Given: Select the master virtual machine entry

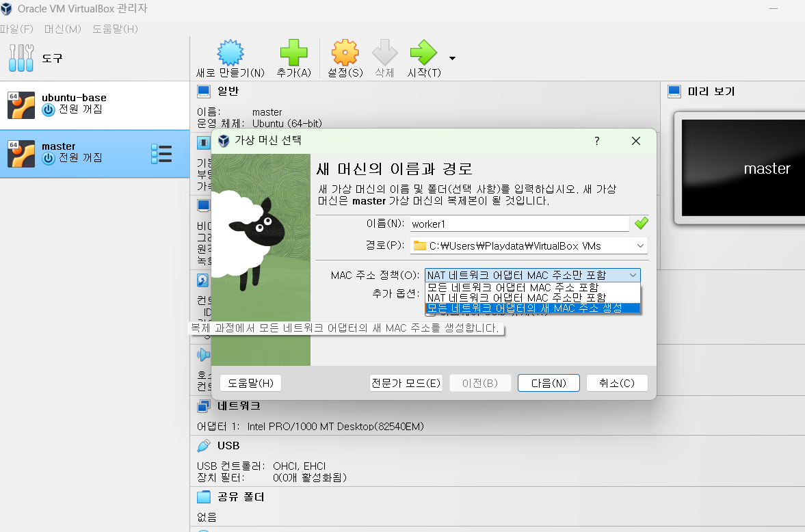Looking at the screenshot, I should click(94, 154).
